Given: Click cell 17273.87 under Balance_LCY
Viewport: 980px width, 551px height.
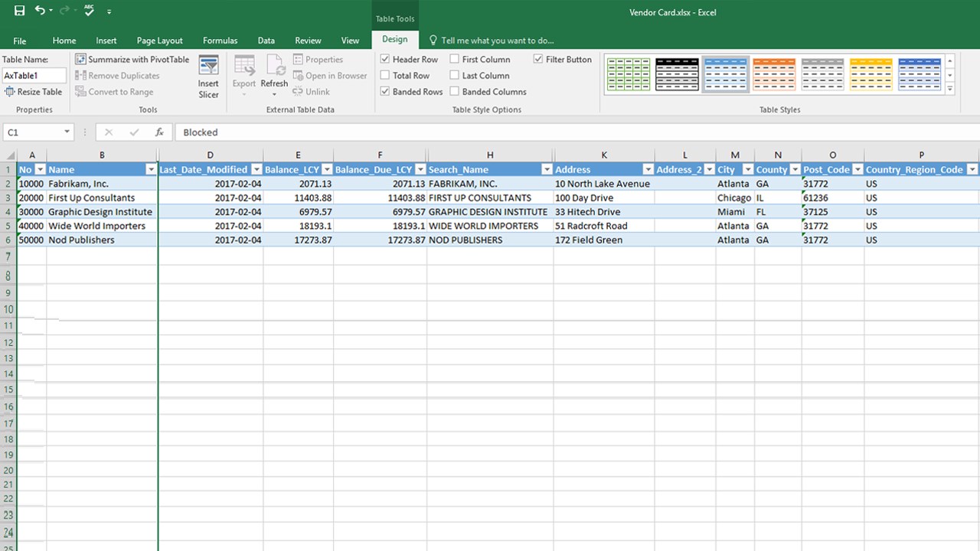Looking at the screenshot, I should pos(298,240).
